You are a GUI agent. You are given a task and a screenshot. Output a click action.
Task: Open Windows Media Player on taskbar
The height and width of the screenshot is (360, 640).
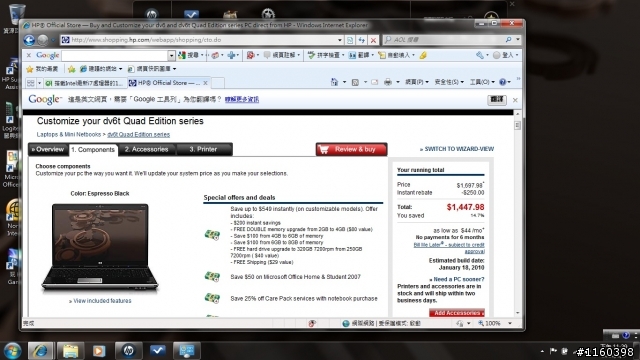click(99, 351)
